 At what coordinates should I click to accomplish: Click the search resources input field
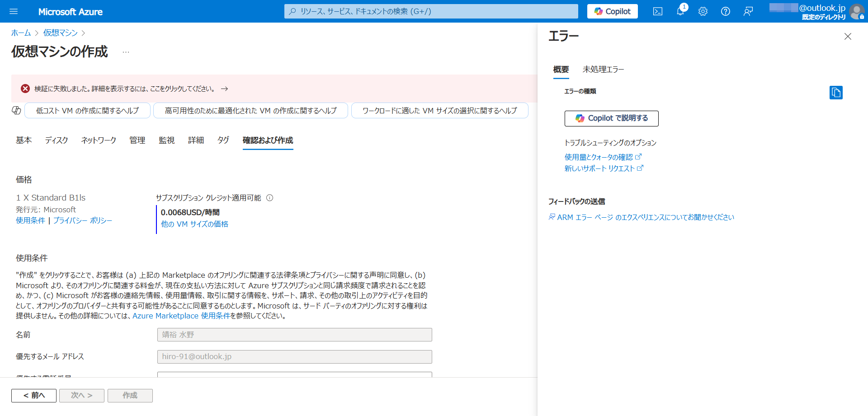[x=431, y=11]
